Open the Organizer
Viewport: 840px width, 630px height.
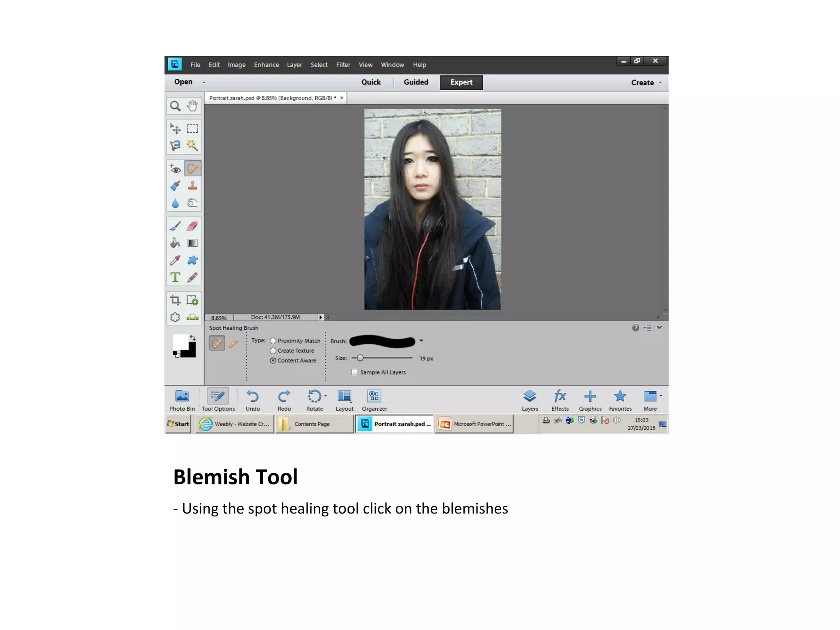point(374,400)
